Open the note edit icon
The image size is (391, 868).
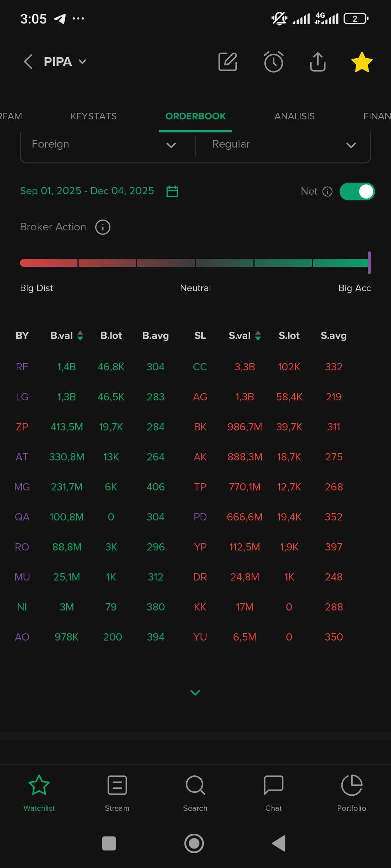click(228, 62)
